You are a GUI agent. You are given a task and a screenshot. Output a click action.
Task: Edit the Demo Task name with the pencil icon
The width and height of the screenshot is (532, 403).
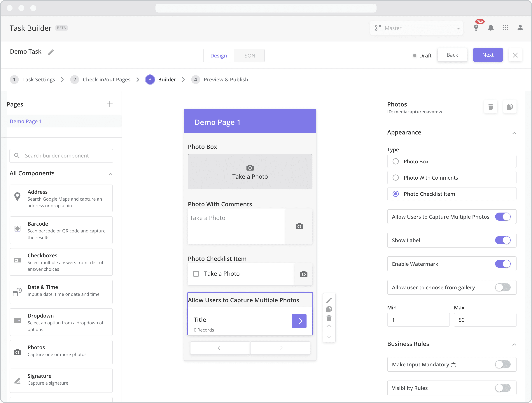point(51,52)
